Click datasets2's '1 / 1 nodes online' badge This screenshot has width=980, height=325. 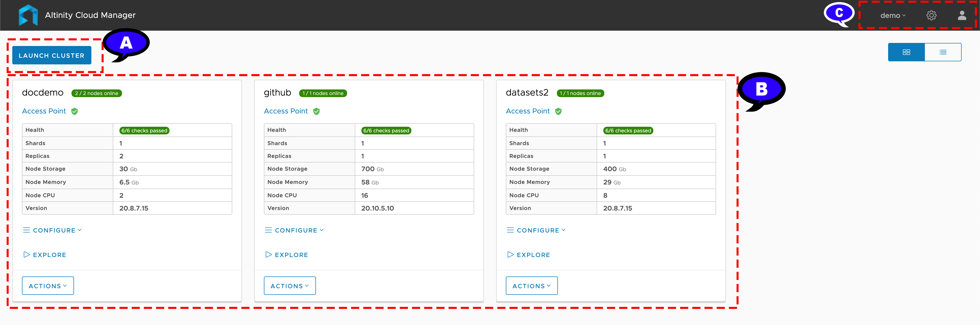[581, 93]
